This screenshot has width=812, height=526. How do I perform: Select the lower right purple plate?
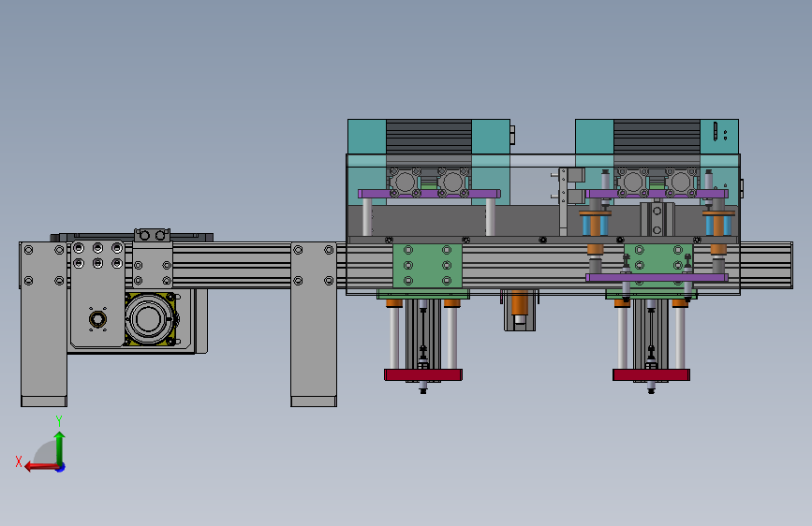(x=657, y=277)
